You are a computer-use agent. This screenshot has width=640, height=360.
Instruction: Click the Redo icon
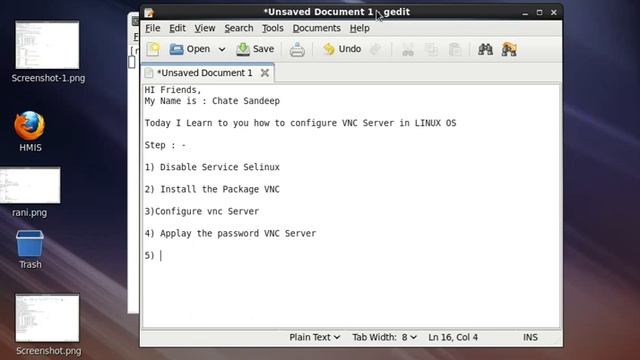pyautogui.click(x=376, y=49)
